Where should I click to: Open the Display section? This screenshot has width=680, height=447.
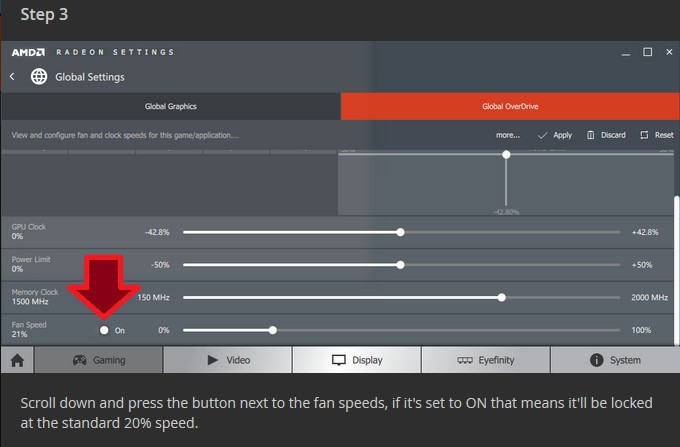point(357,360)
